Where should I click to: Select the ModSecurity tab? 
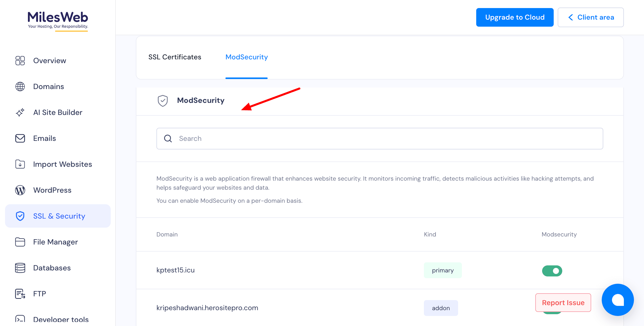point(247,57)
